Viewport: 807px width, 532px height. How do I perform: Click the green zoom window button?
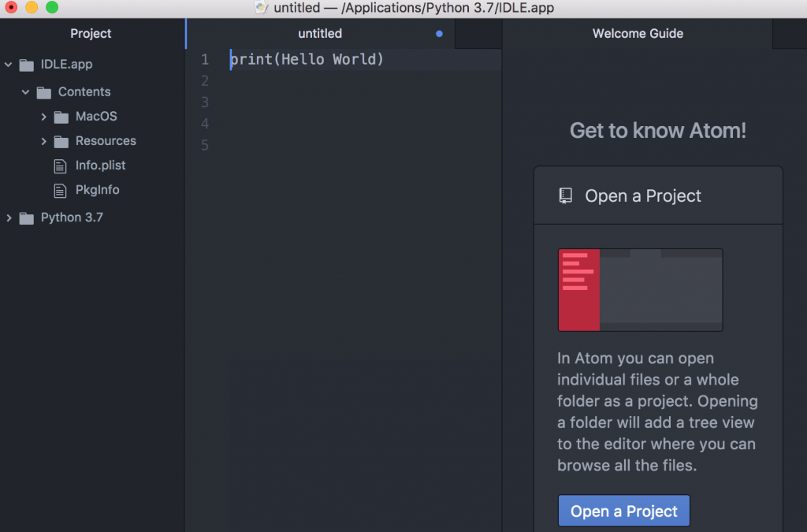click(52, 7)
